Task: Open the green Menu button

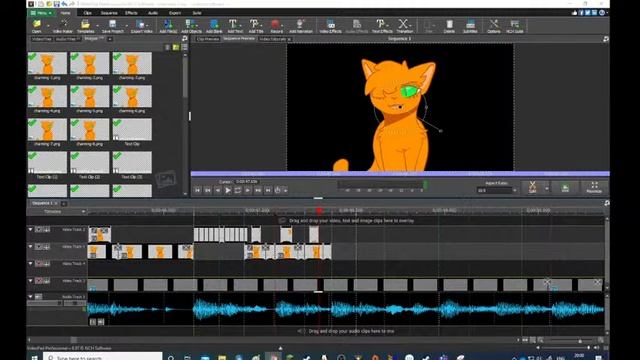Action: [x=41, y=13]
